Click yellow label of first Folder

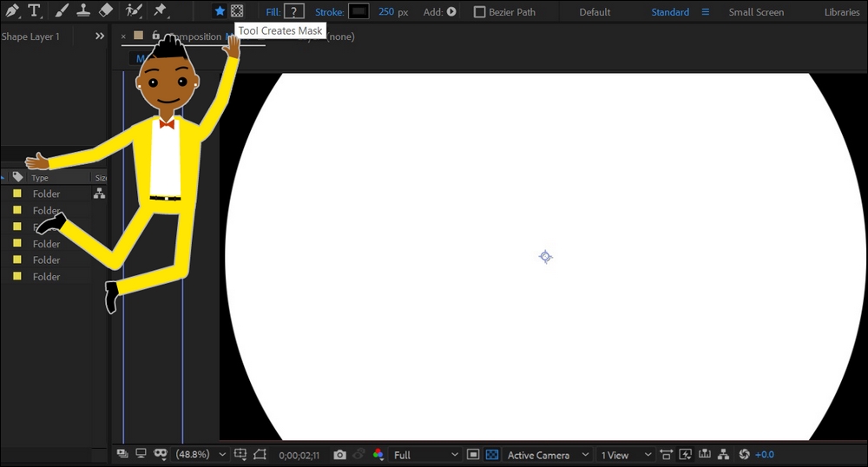click(17, 193)
